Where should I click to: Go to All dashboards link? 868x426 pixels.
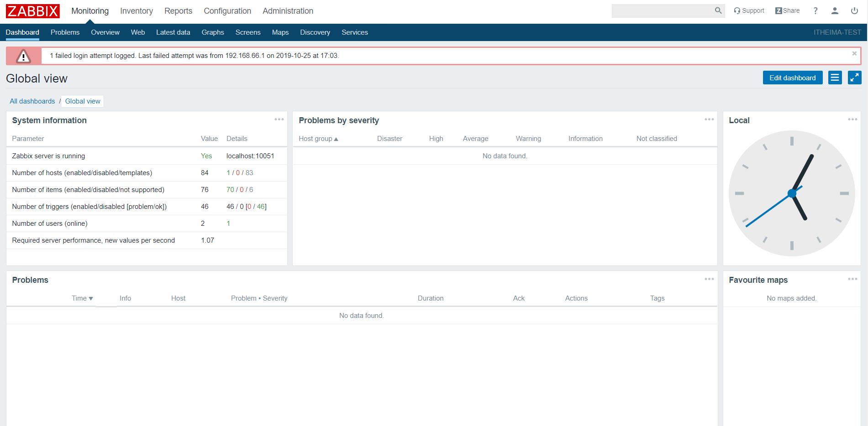(32, 101)
